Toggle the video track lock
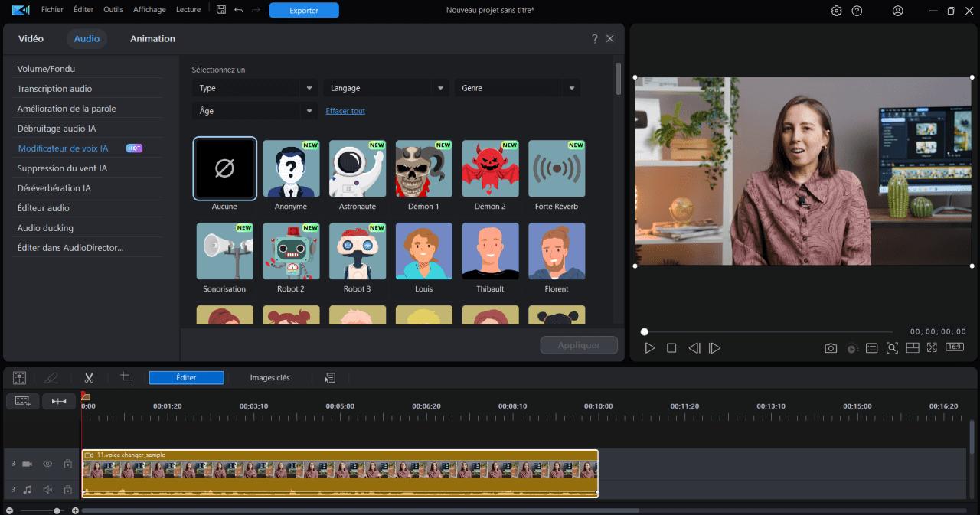The height and width of the screenshot is (515, 980). [67, 464]
